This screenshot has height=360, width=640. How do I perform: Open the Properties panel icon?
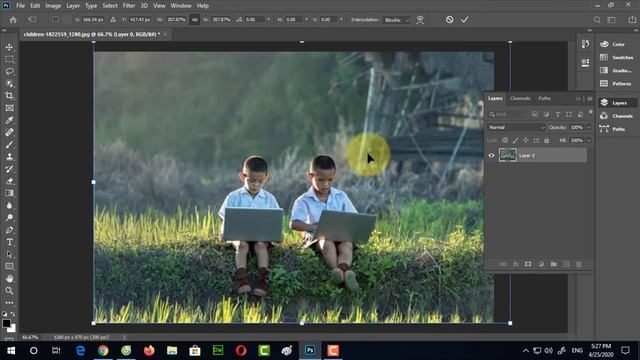click(x=585, y=62)
